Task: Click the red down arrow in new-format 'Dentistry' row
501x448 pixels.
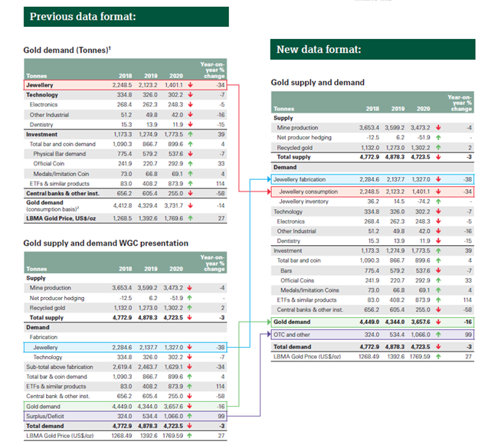Action: tap(438, 240)
